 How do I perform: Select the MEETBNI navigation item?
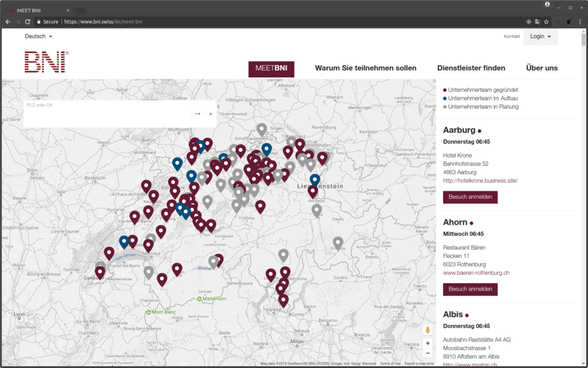click(271, 69)
